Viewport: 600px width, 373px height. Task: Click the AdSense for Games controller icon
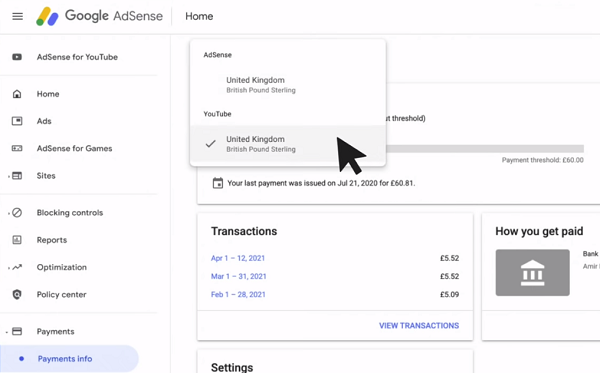point(17,148)
